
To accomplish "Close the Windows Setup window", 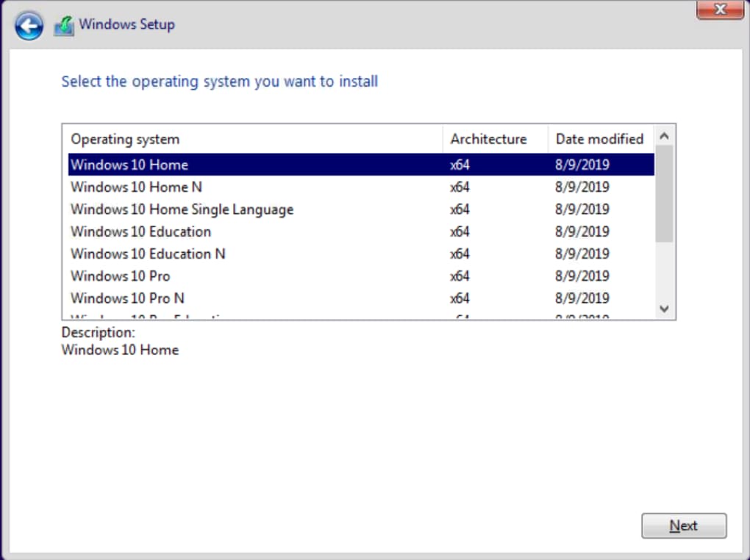I will (x=720, y=10).
